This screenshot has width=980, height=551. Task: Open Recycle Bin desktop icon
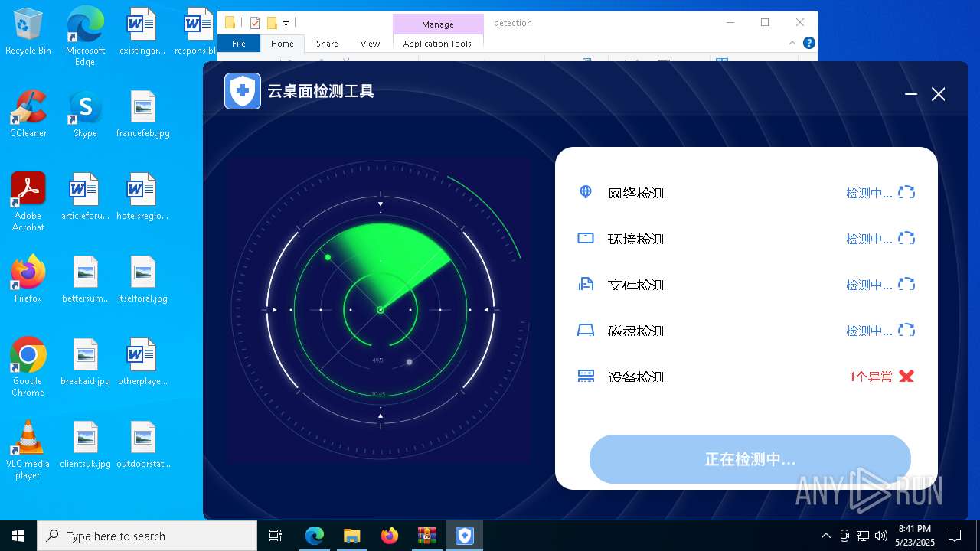tap(28, 32)
